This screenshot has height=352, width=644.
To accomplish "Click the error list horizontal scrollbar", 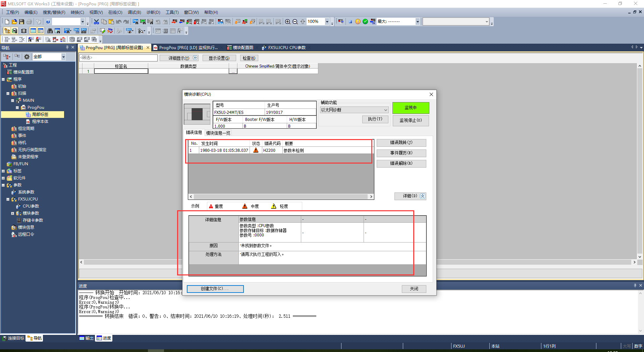I will (281, 197).
